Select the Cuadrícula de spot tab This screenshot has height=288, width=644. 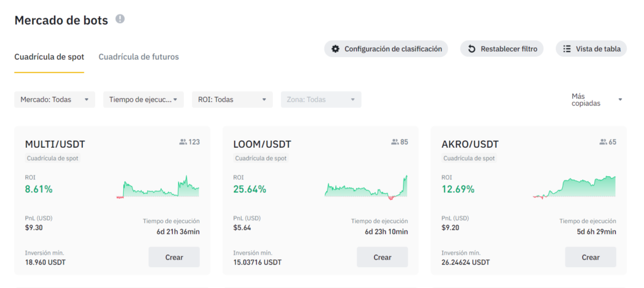click(x=49, y=57)
